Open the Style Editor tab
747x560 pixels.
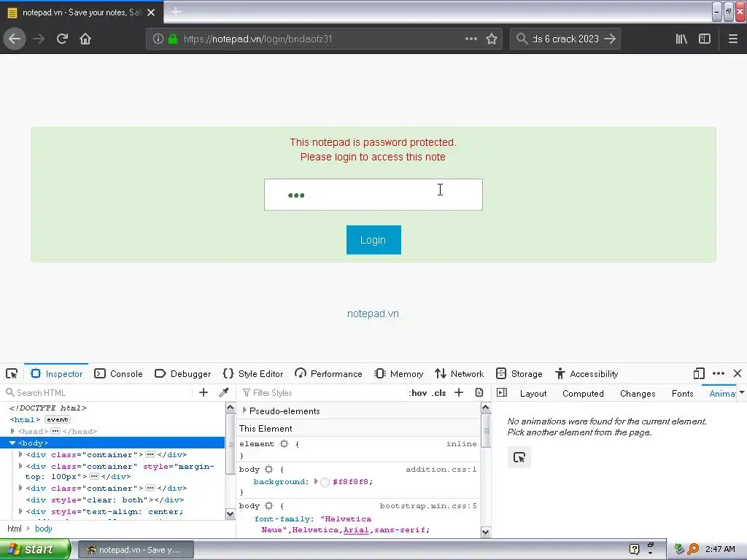tap(253, 374)
